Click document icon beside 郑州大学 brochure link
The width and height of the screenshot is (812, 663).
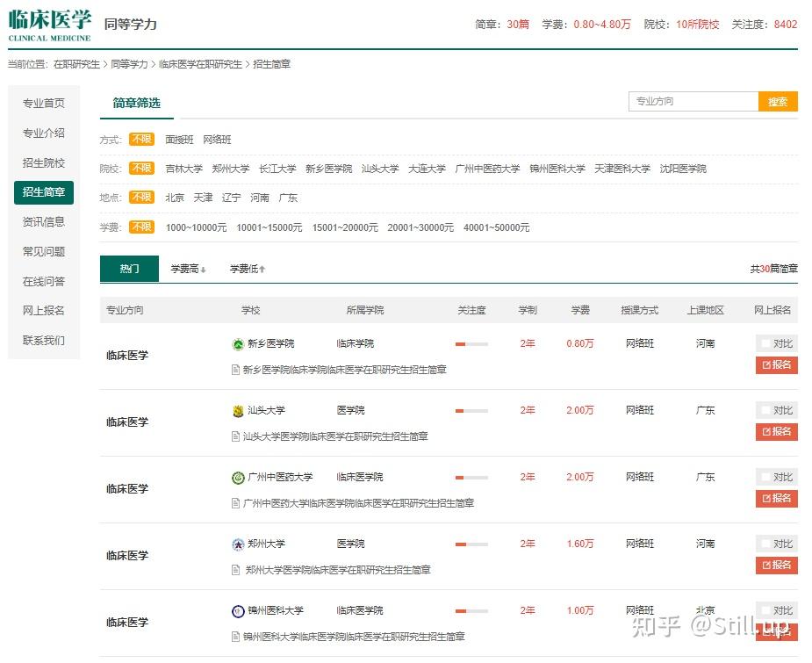coord(235,570)
